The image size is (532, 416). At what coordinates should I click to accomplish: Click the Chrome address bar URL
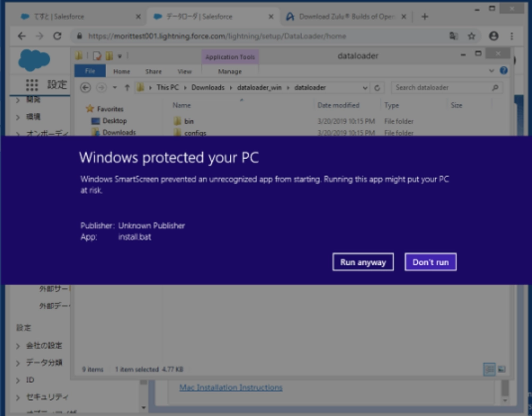(x=217, y=36)
